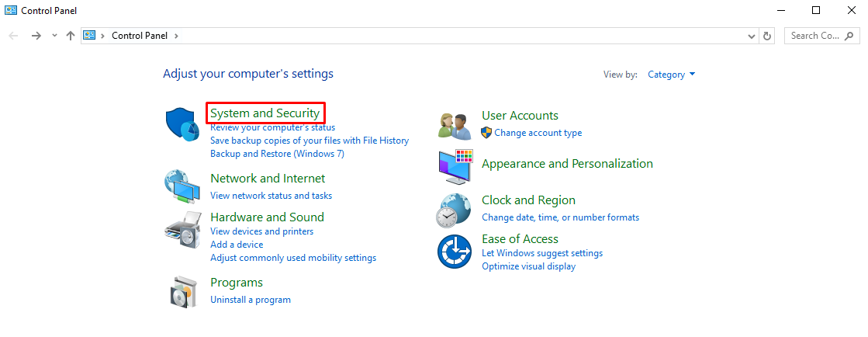Open the Ease of Access icon
The height and width of the screenshot is (337, 868).
click(x=454, y=252)
